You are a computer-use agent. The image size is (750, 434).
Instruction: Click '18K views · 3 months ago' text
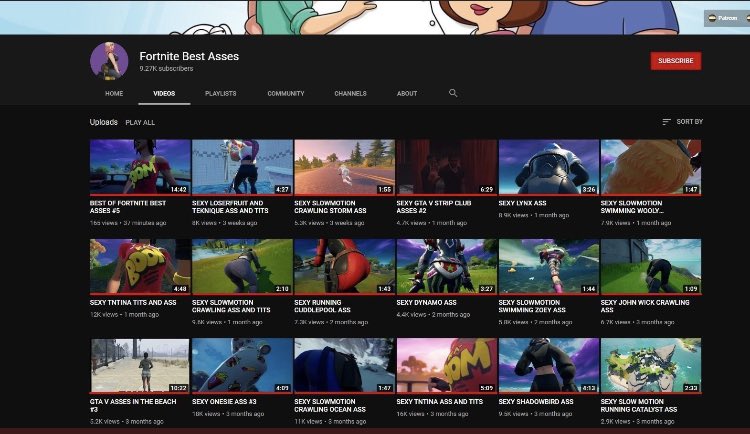[x=228, y=414]
